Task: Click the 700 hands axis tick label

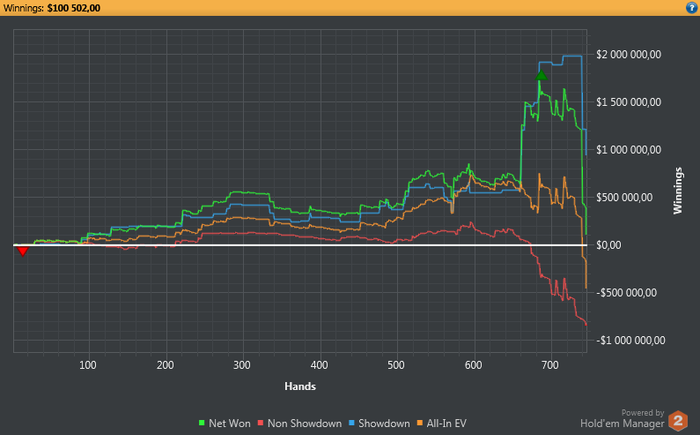Action: [550, 365]
